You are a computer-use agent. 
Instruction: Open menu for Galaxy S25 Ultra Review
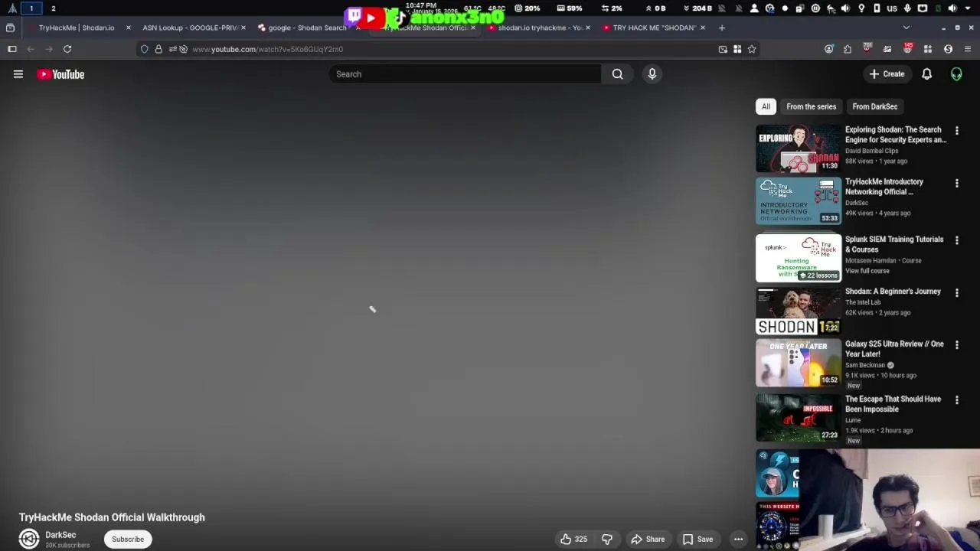[x=956, y=345]
